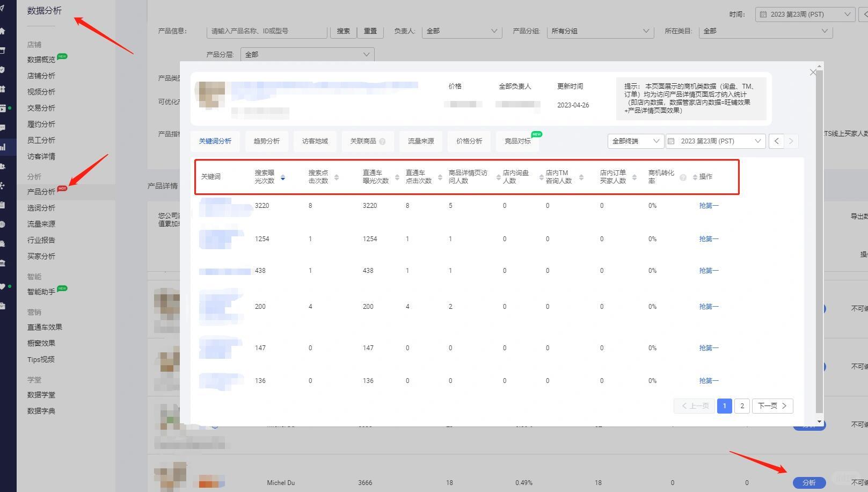Click 分析 button in Michel Du row
The height and width of the screenshot is (492, 868).
(809, 483)
